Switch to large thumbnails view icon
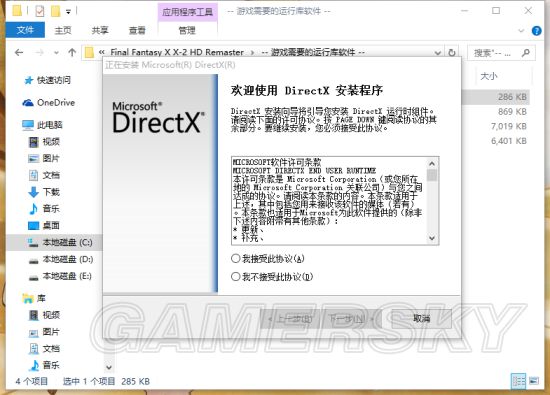This screenshot has height=395, width=550. (x=534, y=381)
